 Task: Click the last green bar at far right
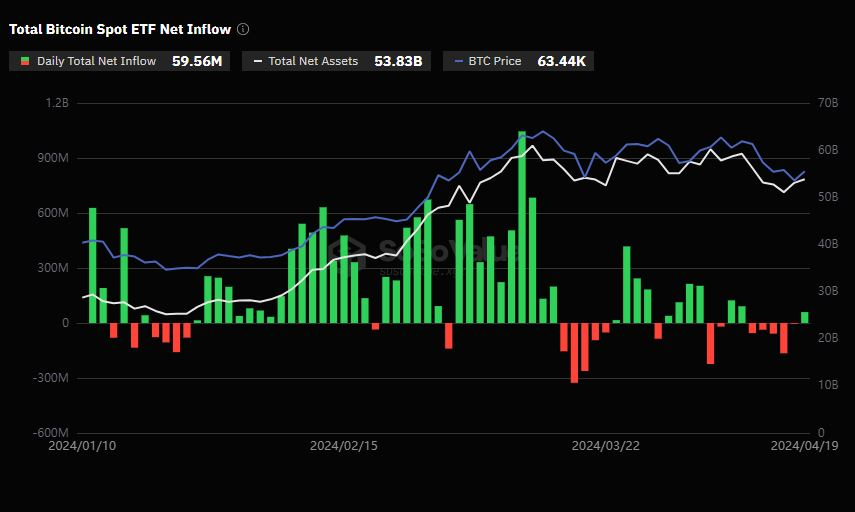[805, 317]
